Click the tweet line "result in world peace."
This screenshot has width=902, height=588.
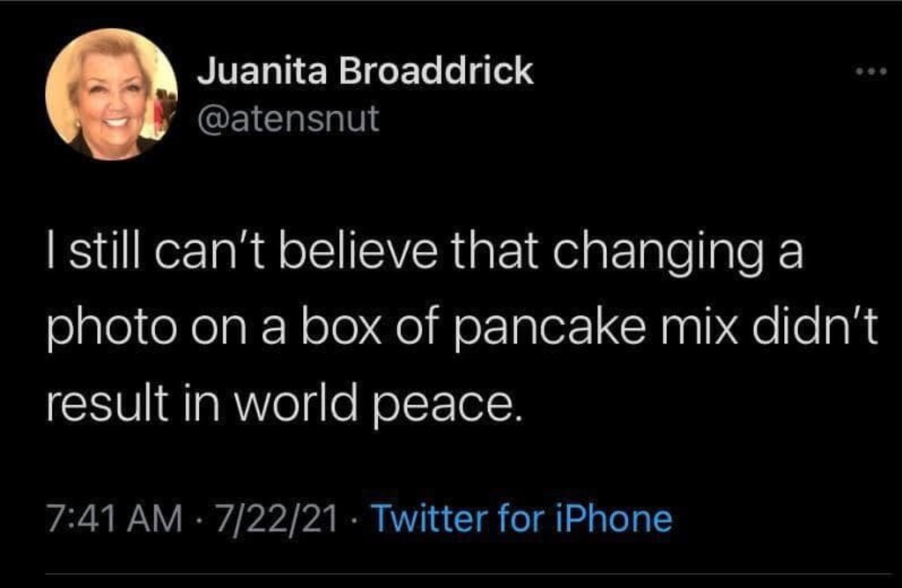coord(284,406)
